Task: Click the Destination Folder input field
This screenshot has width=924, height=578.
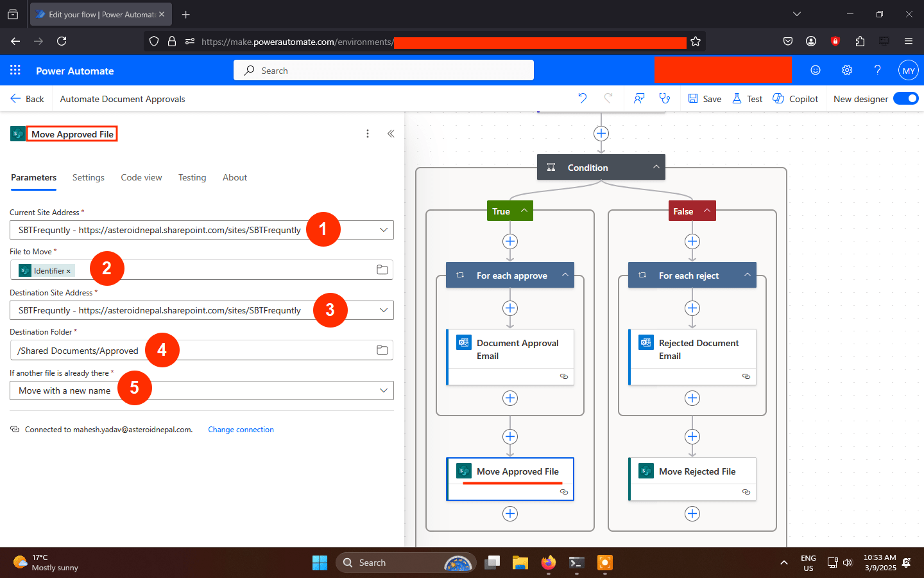Action: [x=201, y=350]
